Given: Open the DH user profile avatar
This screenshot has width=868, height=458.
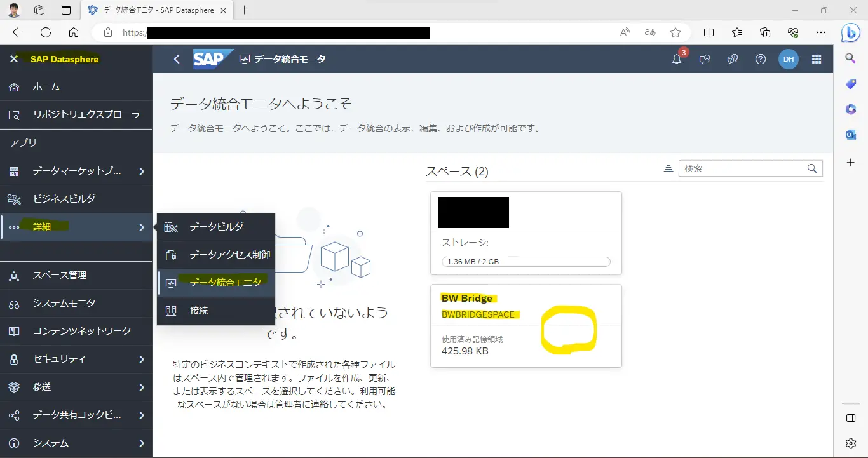Looking at the screenshot, I should point(789,59).
